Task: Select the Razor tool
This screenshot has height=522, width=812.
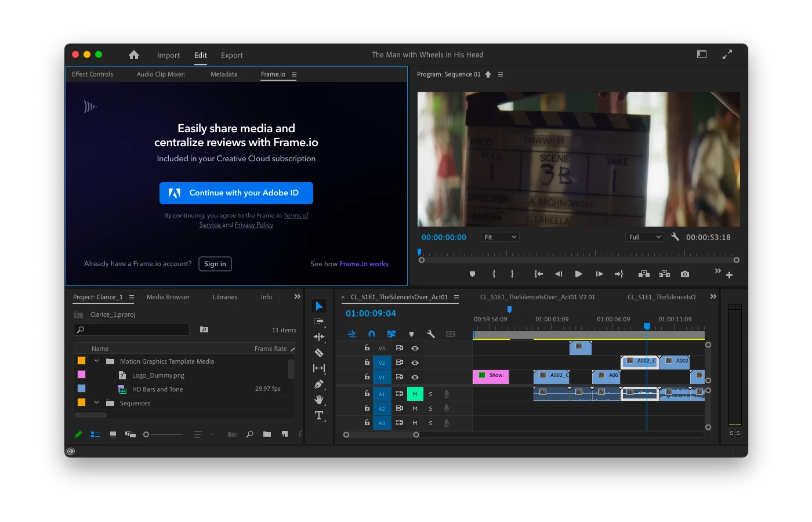Action: 319,353
